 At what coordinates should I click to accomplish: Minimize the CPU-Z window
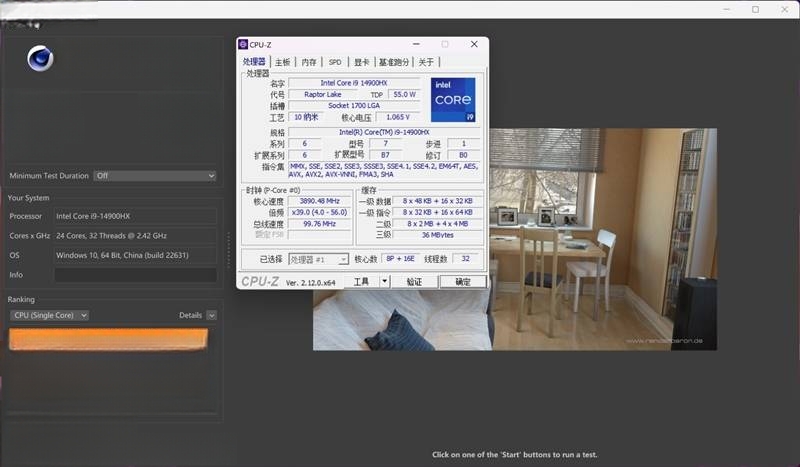coord(416,44)
